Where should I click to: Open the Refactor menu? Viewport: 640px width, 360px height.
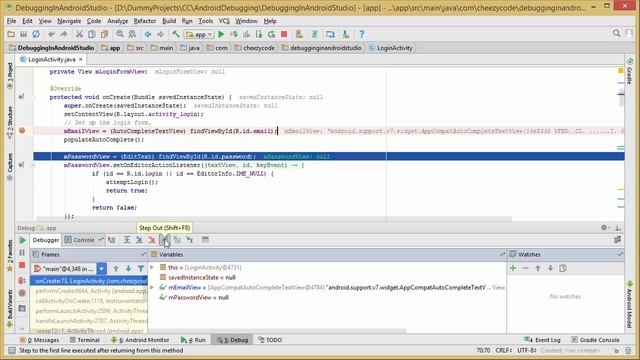(x=144, y=21)
